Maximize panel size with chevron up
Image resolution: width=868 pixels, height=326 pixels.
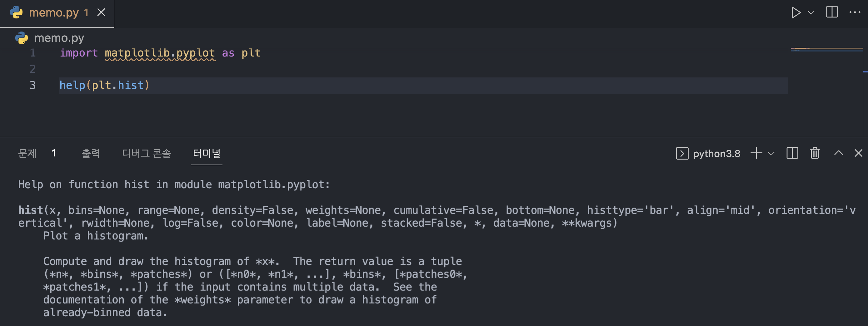point(839,153)
